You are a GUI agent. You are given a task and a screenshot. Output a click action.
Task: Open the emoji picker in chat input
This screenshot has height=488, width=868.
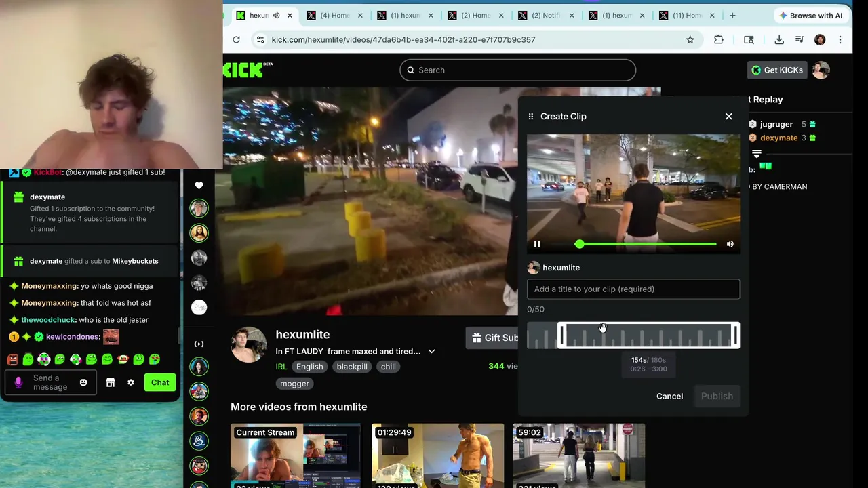pyautogui.click(x=83, y=382)
